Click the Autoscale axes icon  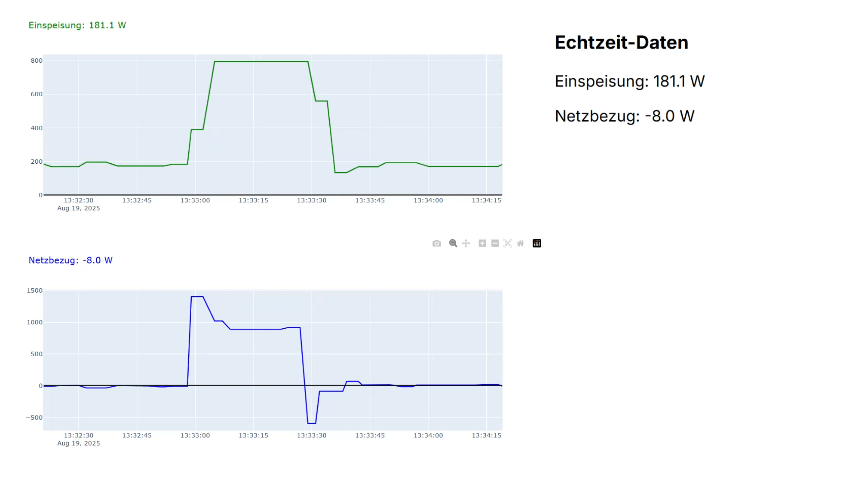pos(508,244)
